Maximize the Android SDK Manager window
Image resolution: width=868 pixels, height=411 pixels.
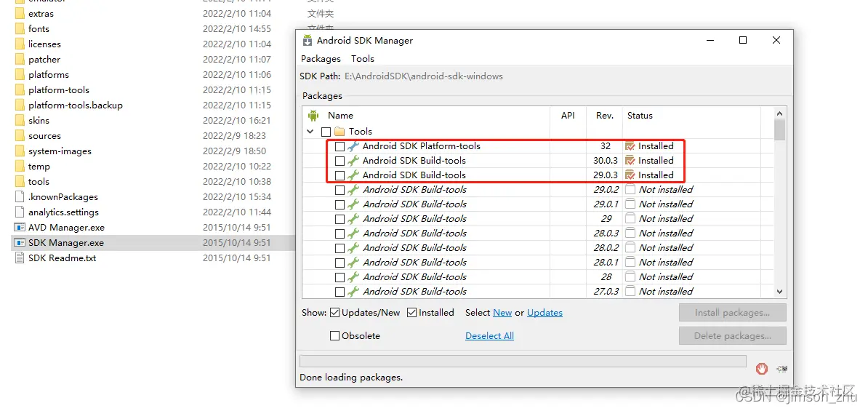tap(743, 40)
